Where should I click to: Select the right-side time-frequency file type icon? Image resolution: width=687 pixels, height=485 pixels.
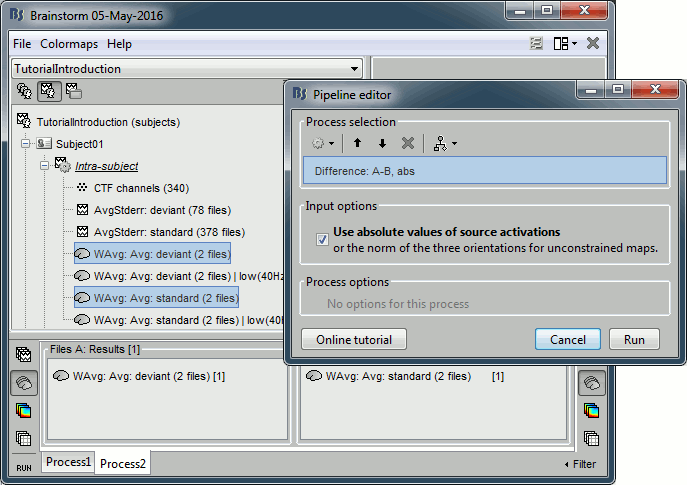[591, 410]
